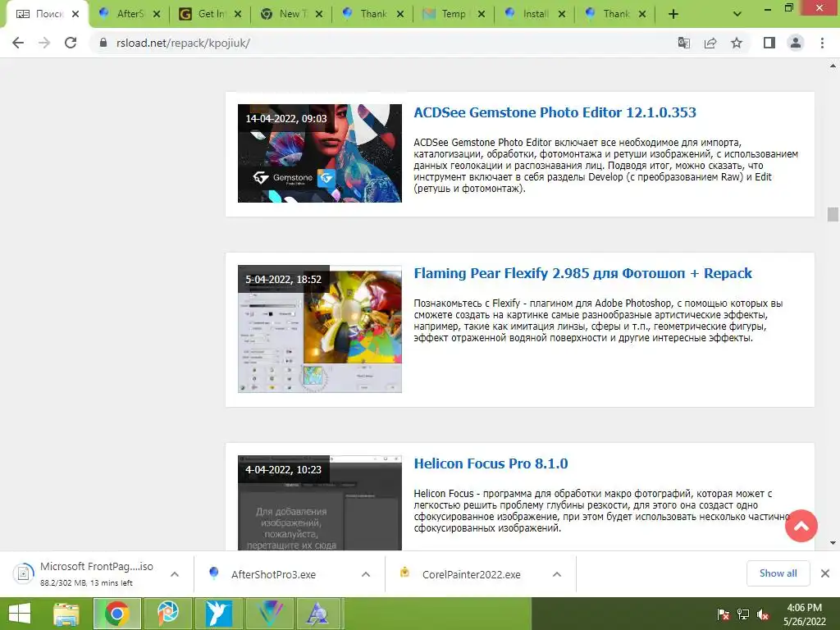This screenshot has width=840, height=630.
Task: Close the Поиск tab
Action: [x=75, y=14]
